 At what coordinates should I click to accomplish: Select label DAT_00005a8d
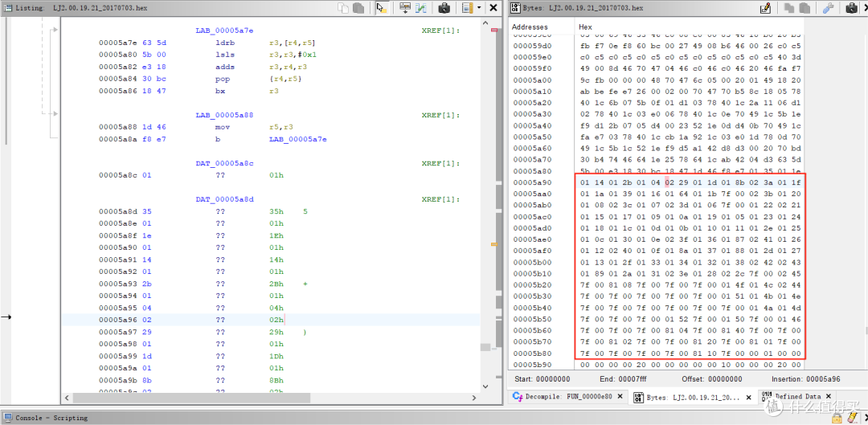[224, 199]
